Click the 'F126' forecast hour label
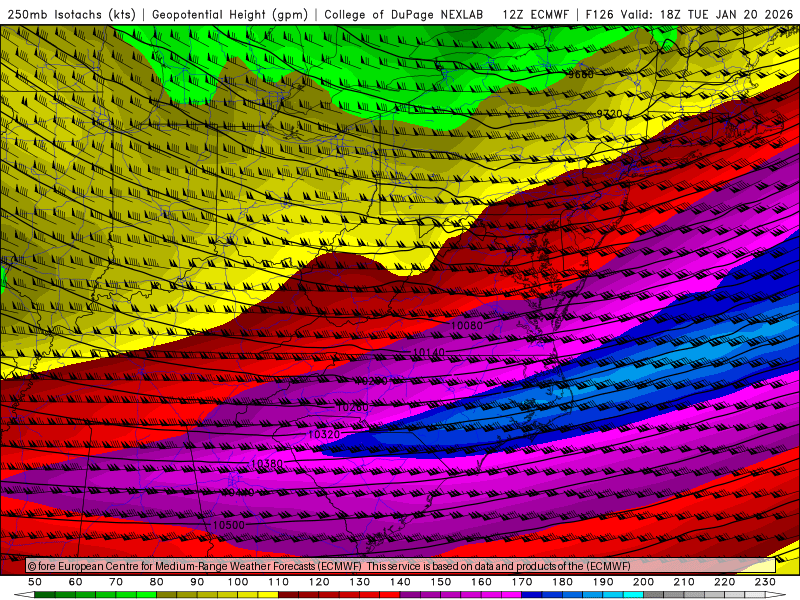Viewport: 800px width, 600px height. 599,14
